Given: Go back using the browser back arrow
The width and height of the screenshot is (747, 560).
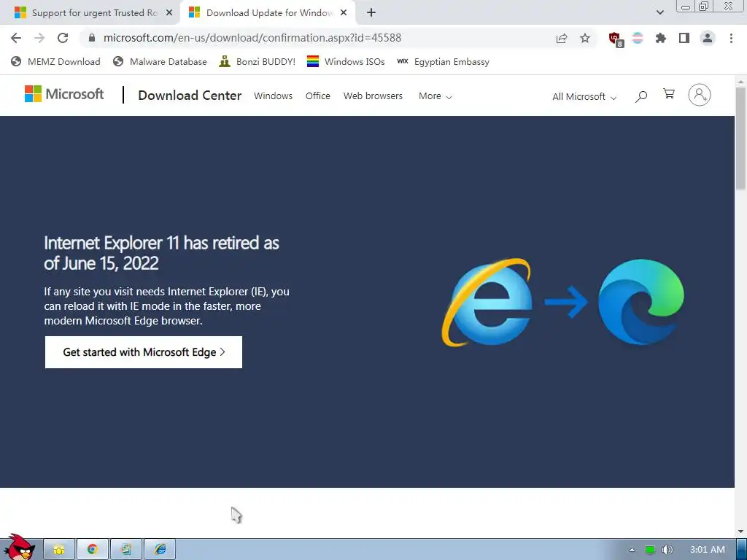Looking at the screenshot, I should tap(16, 38).
